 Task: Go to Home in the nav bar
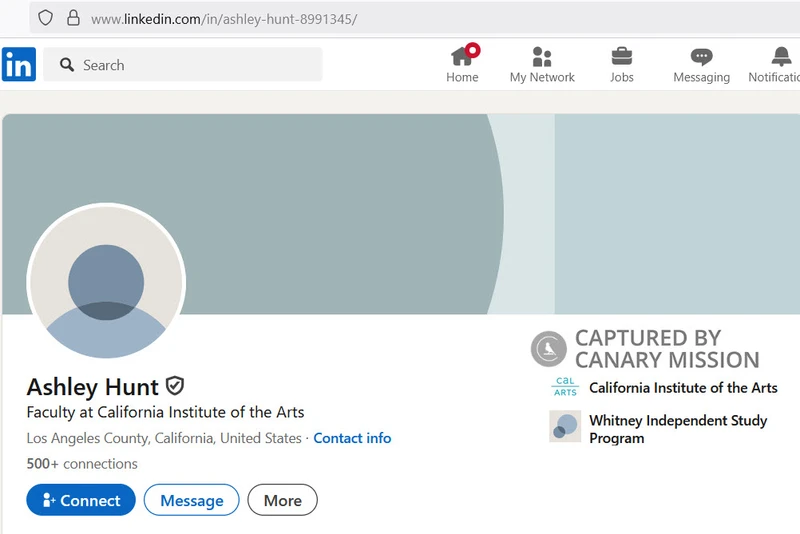point(462,64)
